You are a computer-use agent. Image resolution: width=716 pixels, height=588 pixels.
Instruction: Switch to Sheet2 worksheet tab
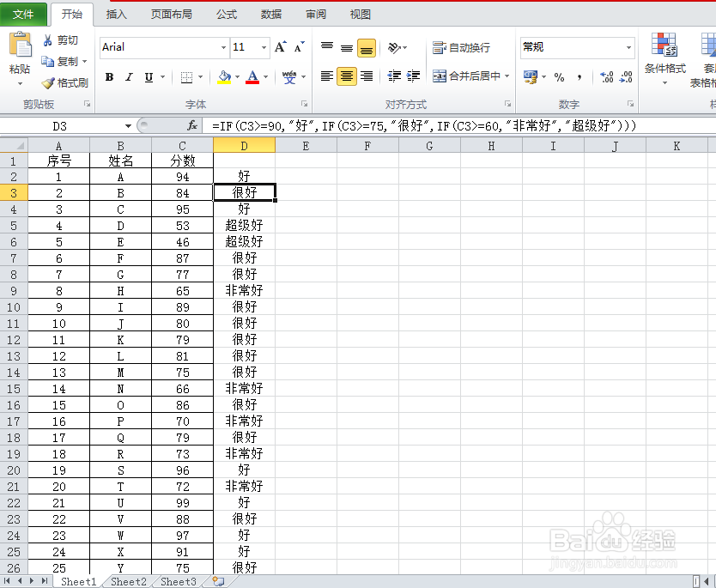[128, 582]
